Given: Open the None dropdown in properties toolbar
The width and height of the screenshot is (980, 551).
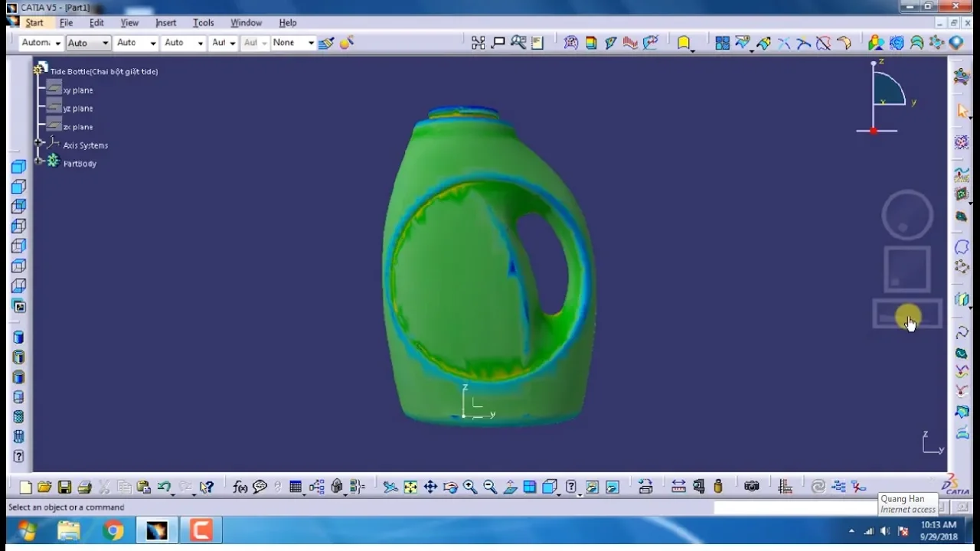Looking at the screenshot, I should coord(294,43).
